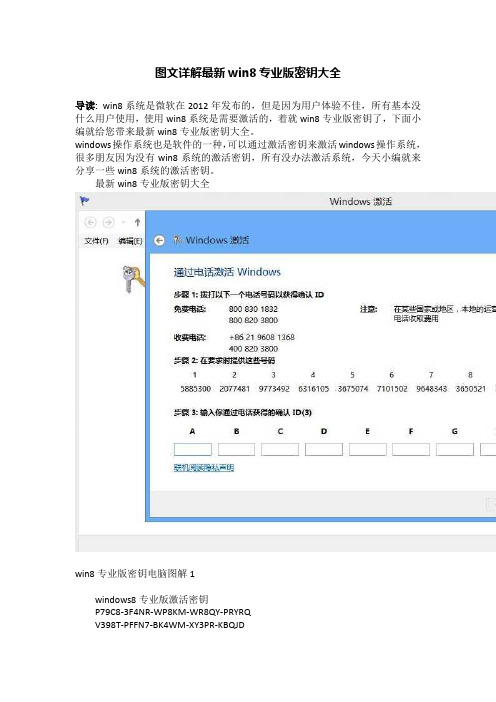This screenshot has width=496, height=702.
Task: Click the back arrow in Explorer toolbar
Action: click(x=90, y=222)
